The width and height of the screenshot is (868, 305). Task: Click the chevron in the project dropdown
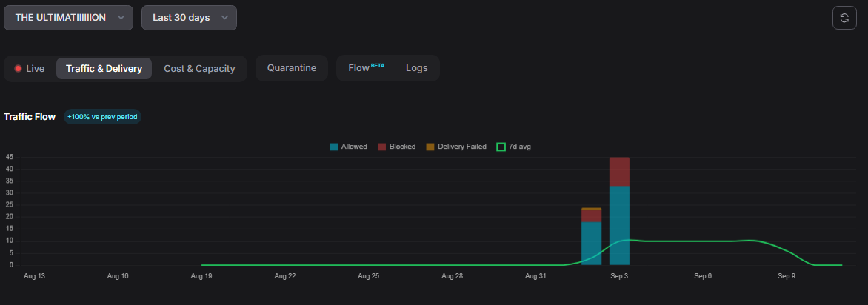coord(121,18)
